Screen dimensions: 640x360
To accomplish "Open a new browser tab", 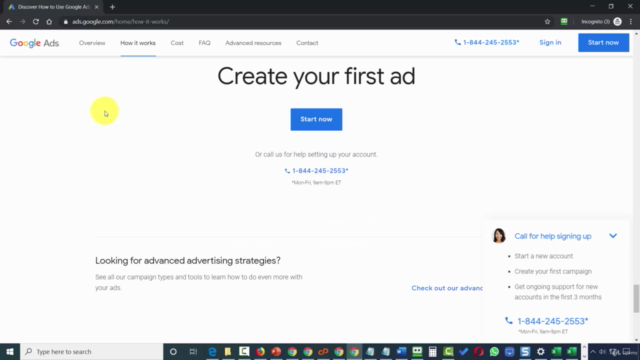I will click(112, 7).
